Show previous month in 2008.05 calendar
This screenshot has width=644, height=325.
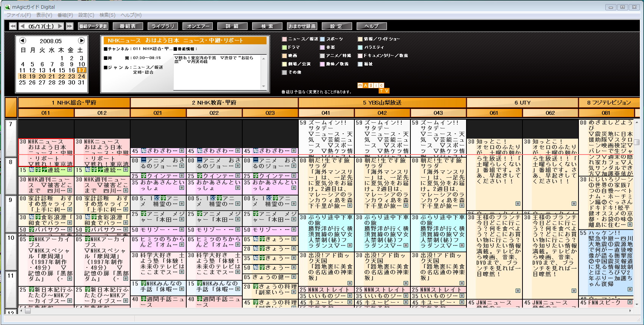tap(22, 41)
